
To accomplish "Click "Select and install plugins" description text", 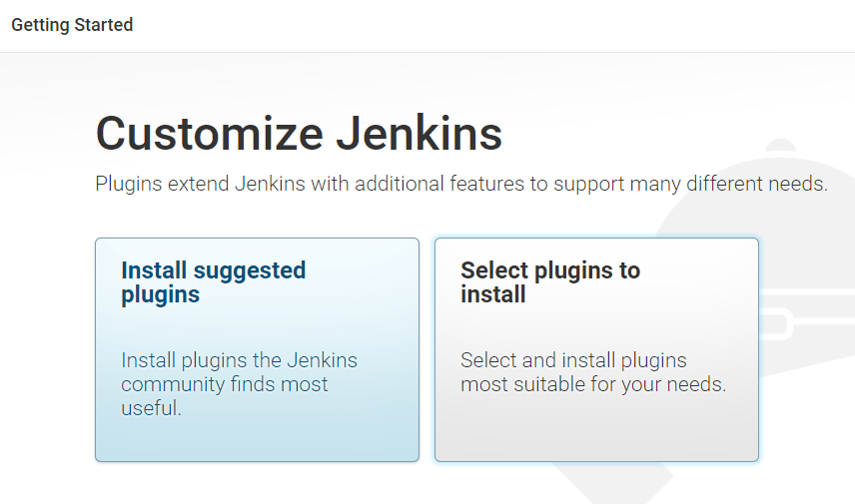I will (x=573, y=360).
